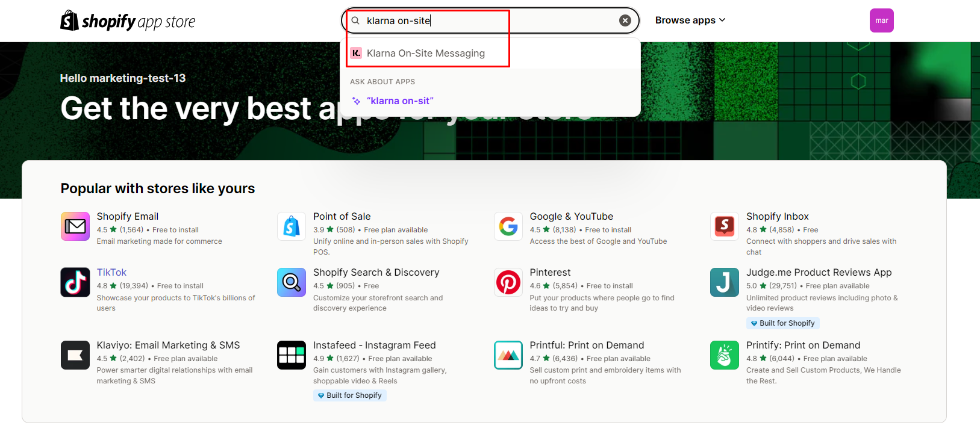Click "Create and Sell Custom Products" description
This screenshot has height=443, width=980.
coord(824,376)
